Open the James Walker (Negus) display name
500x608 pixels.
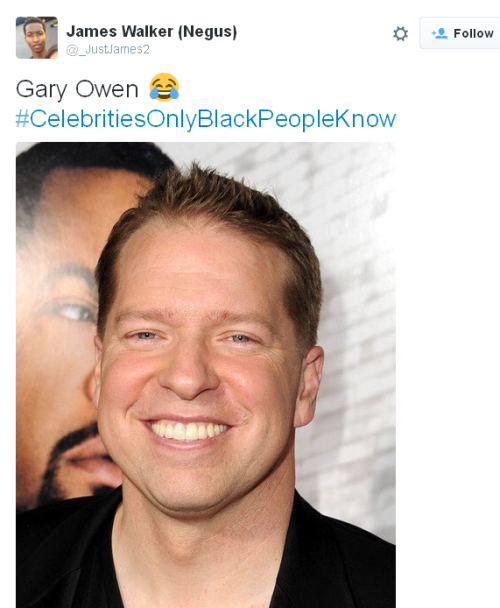pyautogui.click(x=152, y=31)
